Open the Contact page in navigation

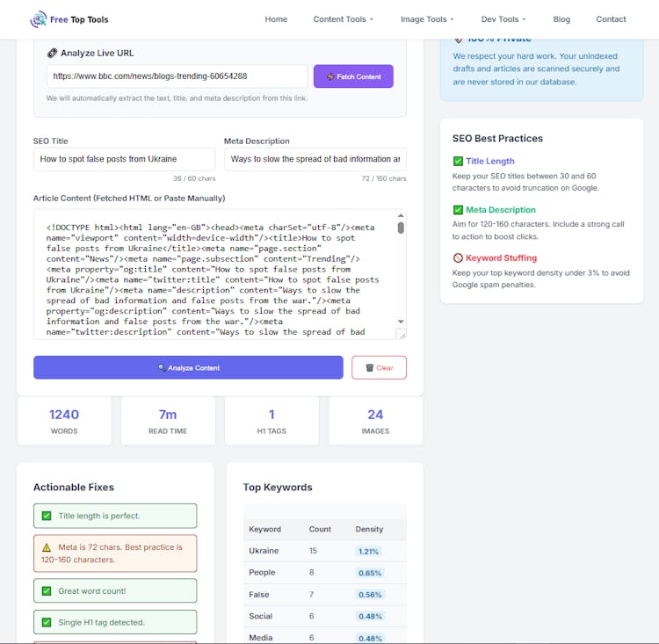[611, 19]
